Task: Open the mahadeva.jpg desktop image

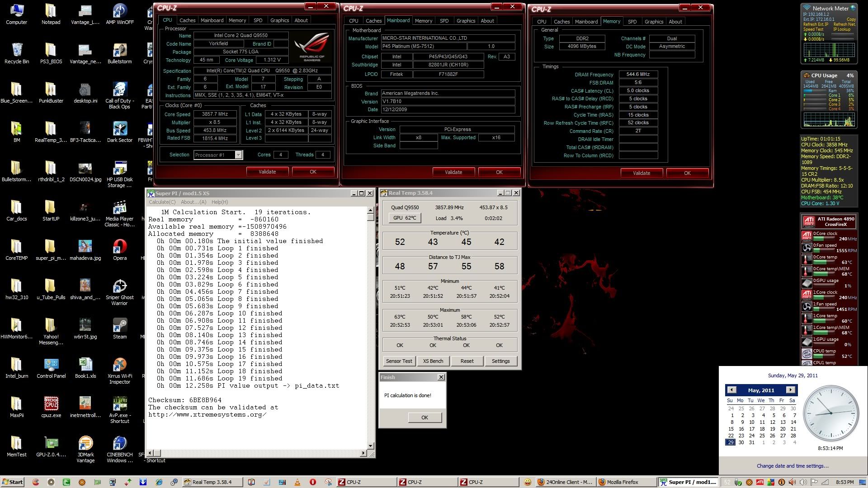Action: point(85,250)
